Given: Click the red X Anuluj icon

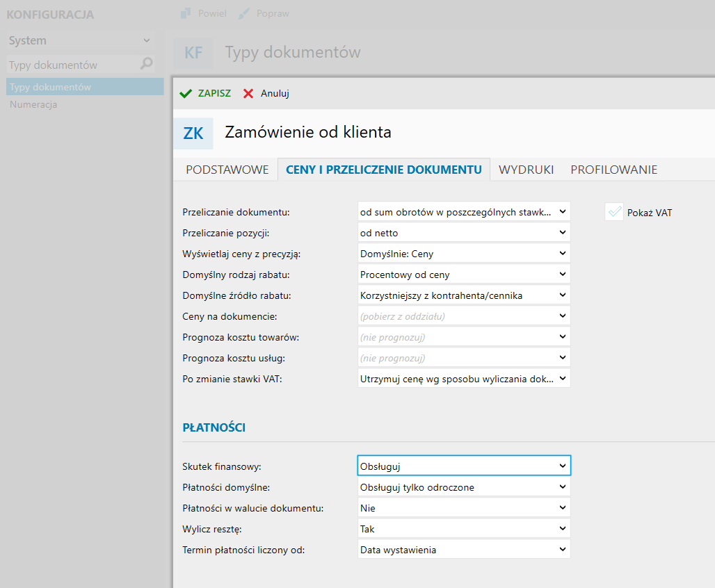Looking at the screenshot, I should [248, 94].
